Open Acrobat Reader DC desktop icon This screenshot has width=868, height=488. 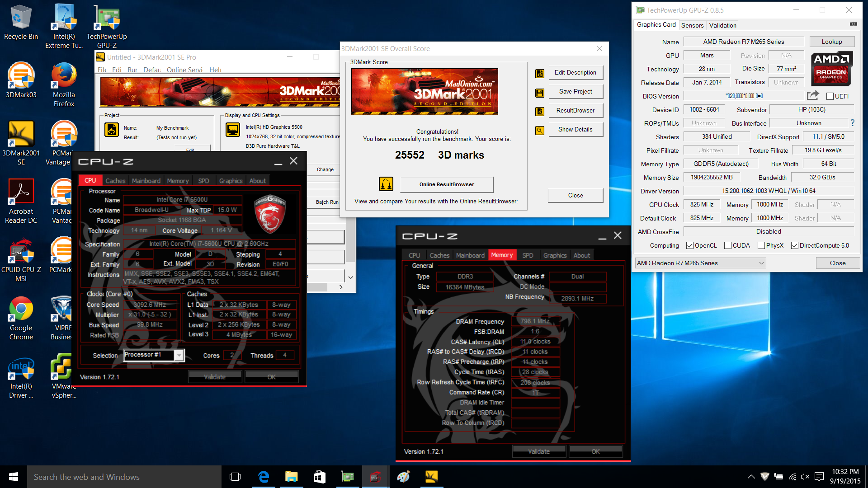[21, 202]
